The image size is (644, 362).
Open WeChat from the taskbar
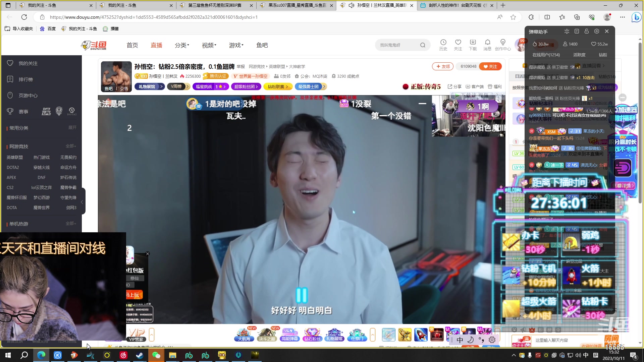(156, 355)
